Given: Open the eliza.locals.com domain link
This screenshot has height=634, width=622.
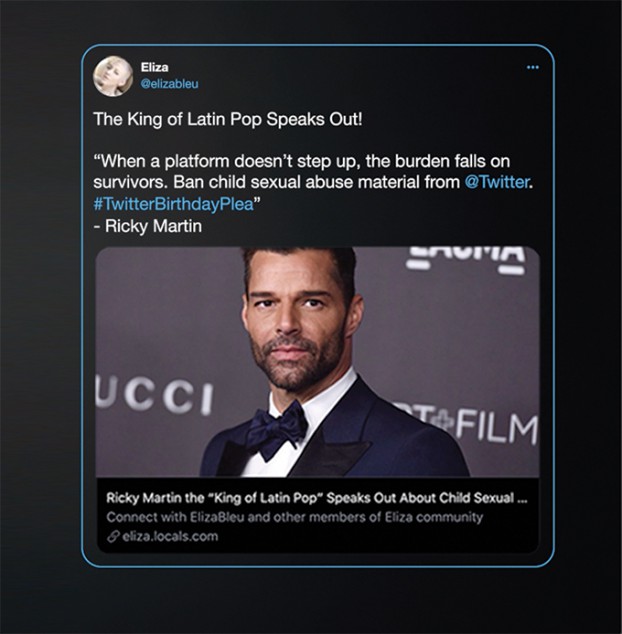Looking at the screenshot, I should (x=170, y=537).
